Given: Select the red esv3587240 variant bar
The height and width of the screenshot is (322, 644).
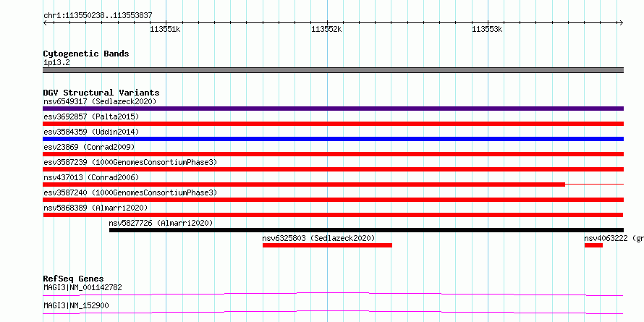Looking at the screenshot, I should (x=333, y=200).
